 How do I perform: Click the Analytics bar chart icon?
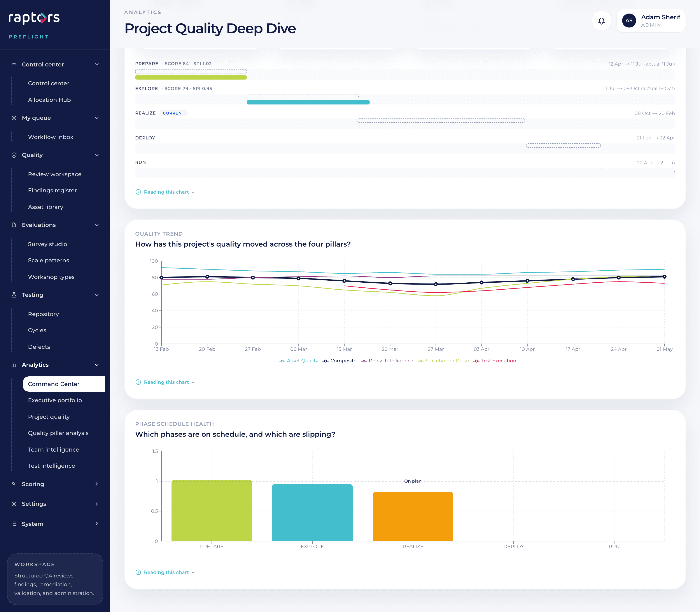click(14, 365)
